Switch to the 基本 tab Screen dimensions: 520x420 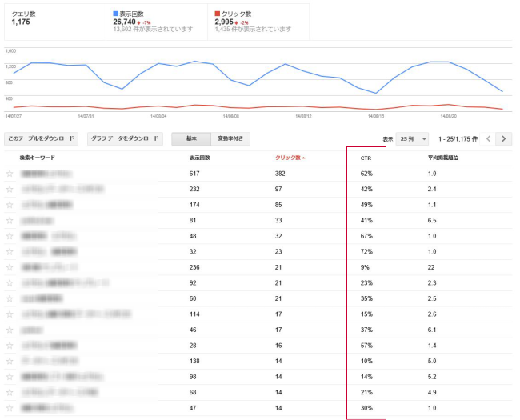[191, 138]
